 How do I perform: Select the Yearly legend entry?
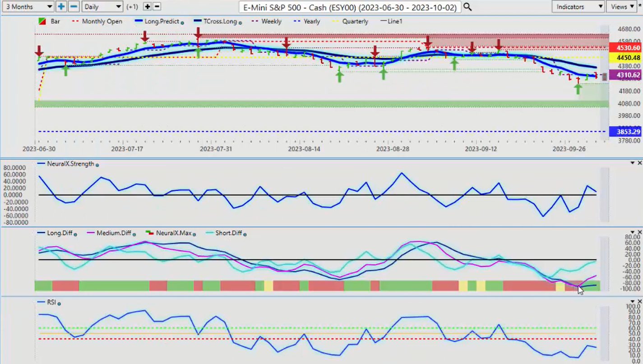[x=312, y=21]
